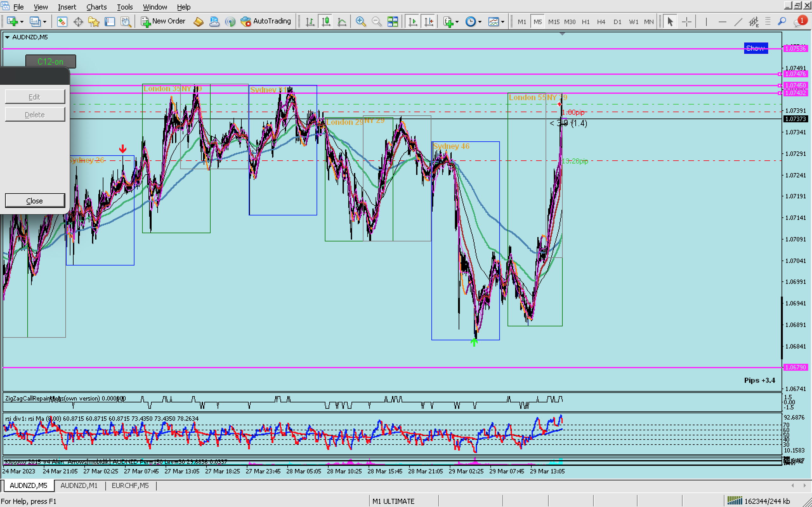812x507 pixels.
Task: Open the Navigator favorites folder icon
Action: point(94,22)
